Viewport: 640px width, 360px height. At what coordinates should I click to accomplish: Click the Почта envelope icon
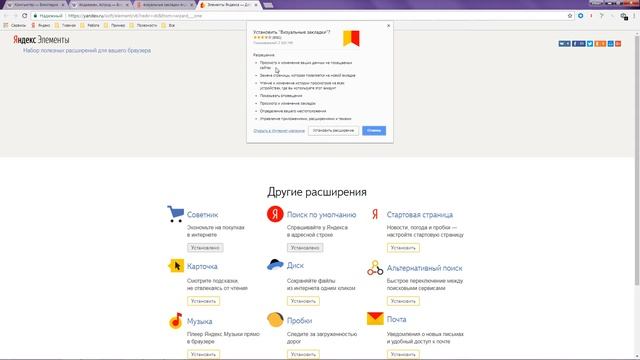coord(375,318)
